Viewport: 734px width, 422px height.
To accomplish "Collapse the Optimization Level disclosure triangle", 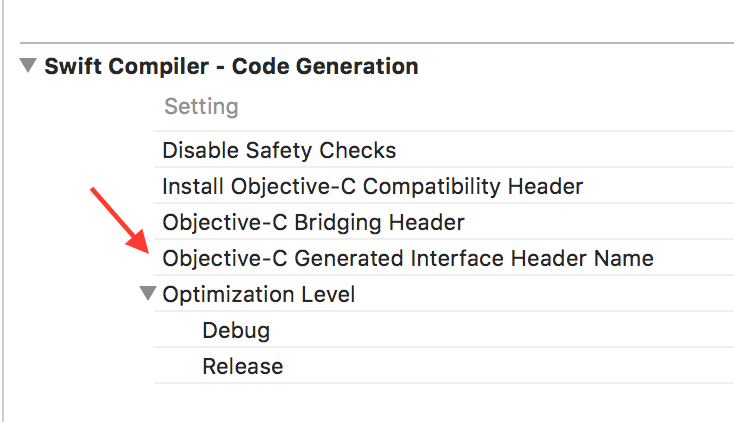I will pyautogui.click(x=149, y=294).
